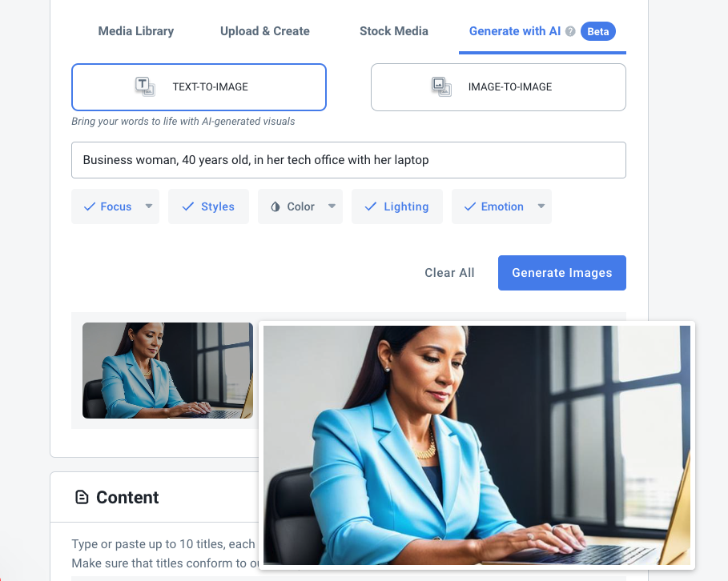Click the Content document icon

tap(82, 497)
